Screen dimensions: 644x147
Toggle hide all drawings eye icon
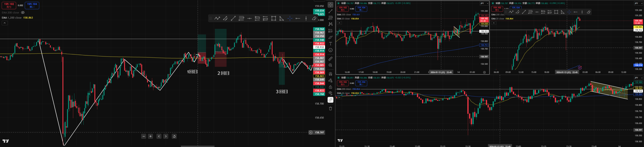click(x=331, y=93)
